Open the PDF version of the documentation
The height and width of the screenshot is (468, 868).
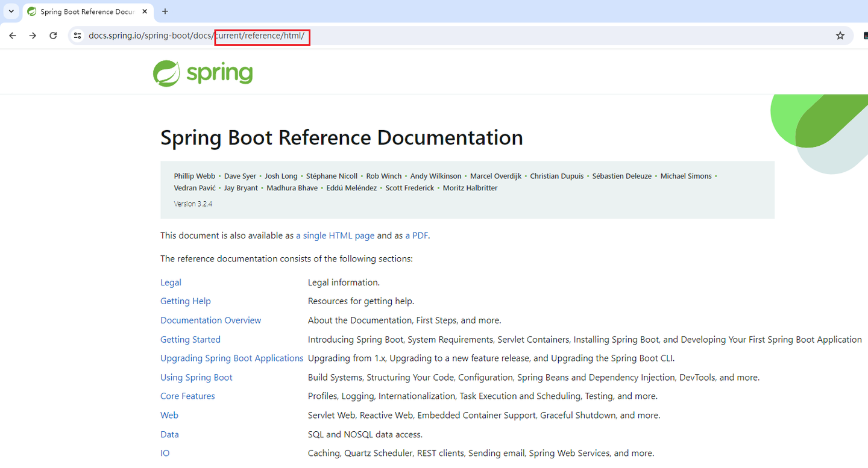[417, 236]
